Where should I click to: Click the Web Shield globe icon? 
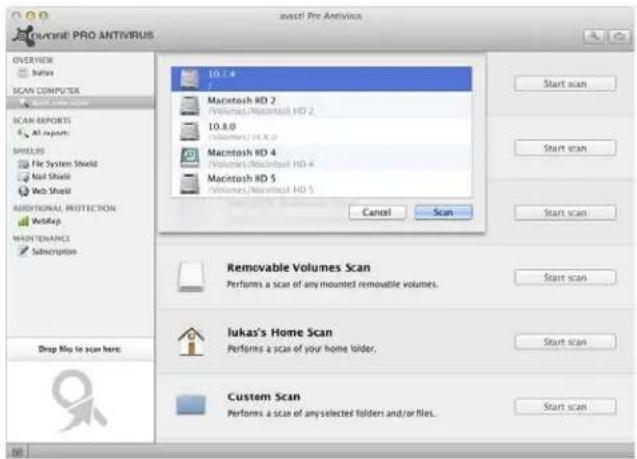point(23,191)
